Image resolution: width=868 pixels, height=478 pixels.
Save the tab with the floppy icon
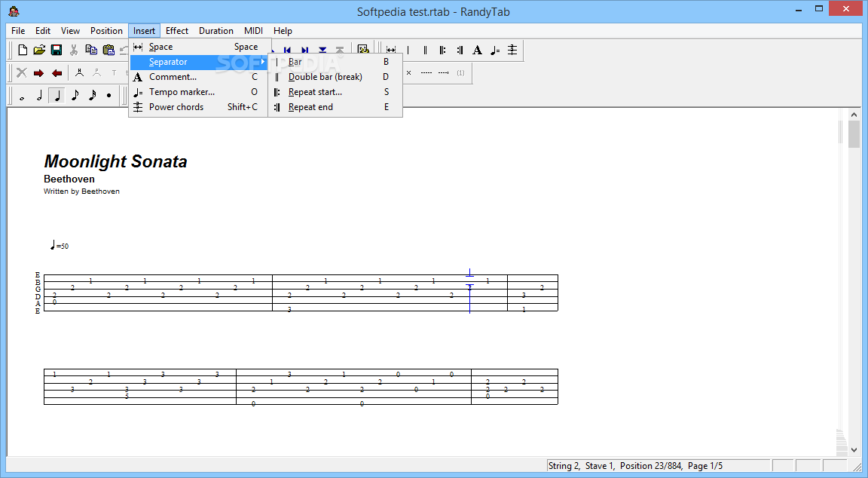[x=57, y=50]
